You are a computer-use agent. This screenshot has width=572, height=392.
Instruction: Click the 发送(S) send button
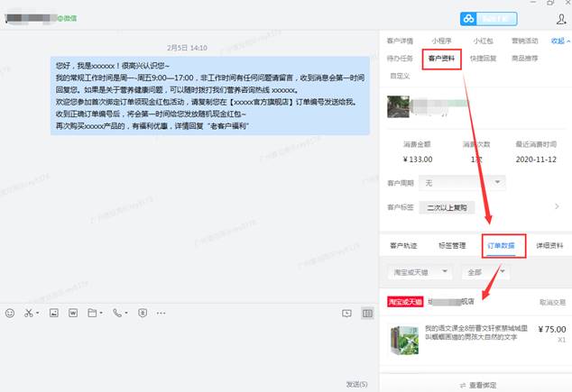point(358,384)
